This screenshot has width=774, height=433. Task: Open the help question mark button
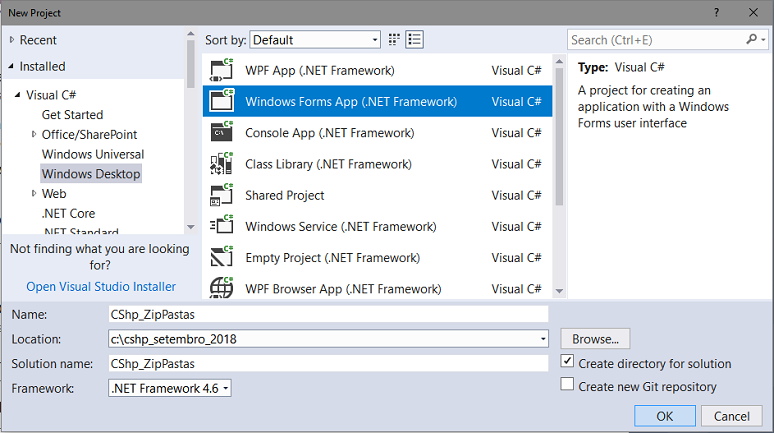[x=716, y=13]
